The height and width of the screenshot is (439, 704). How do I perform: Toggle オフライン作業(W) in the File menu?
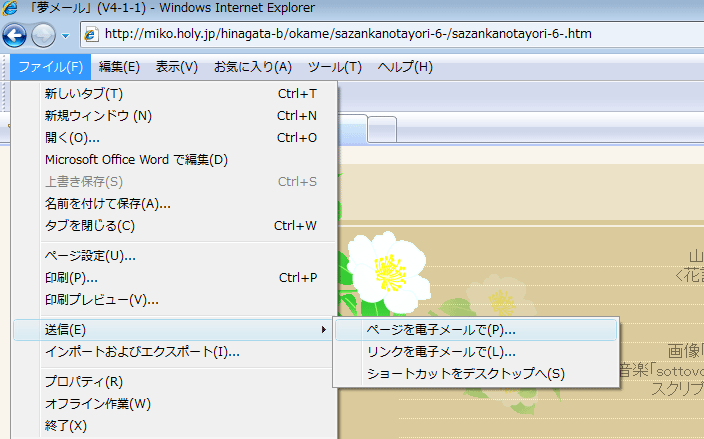pos(97,404)
